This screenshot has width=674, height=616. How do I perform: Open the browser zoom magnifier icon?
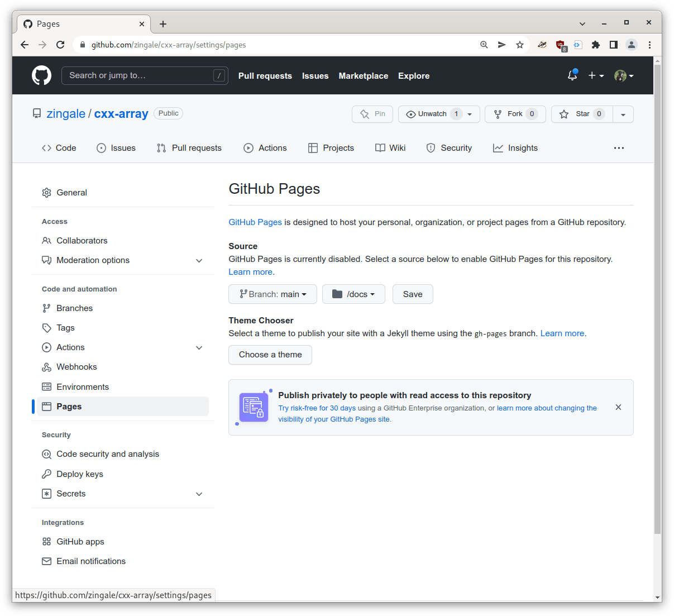coord(484,45)
